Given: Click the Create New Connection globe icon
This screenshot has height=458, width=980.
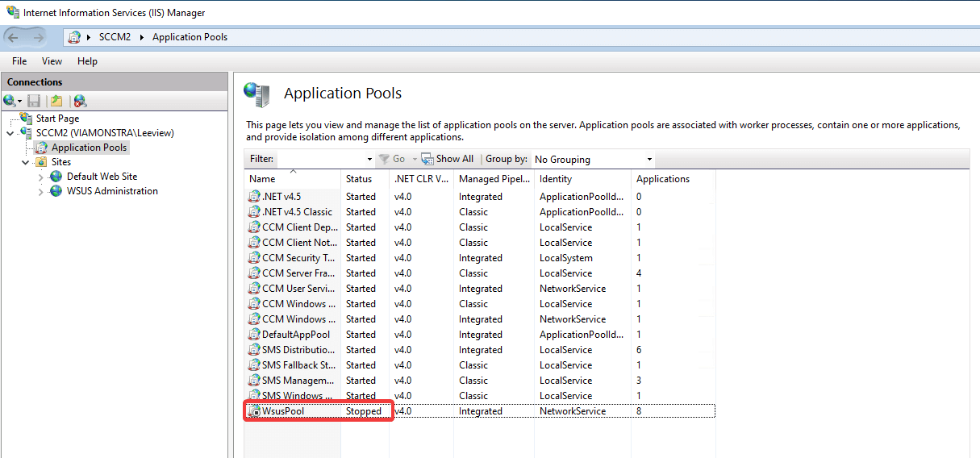Looking at the screenshot, I should 9,101.
